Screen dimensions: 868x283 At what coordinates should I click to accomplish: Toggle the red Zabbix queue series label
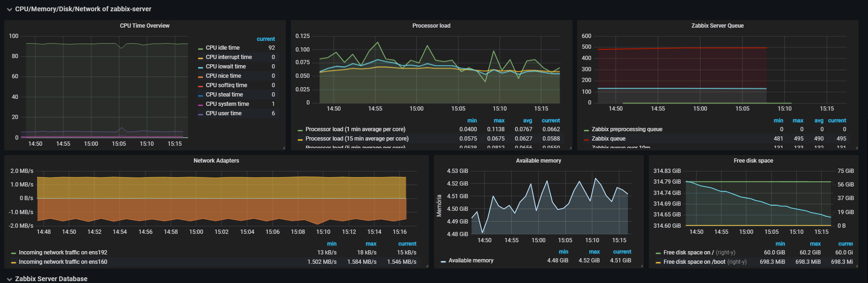pos(609,139)
